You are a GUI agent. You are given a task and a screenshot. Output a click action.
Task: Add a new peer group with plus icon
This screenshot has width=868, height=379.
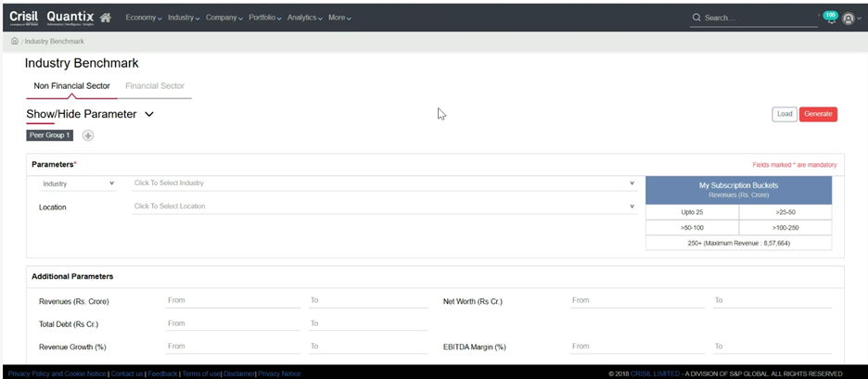88,135
